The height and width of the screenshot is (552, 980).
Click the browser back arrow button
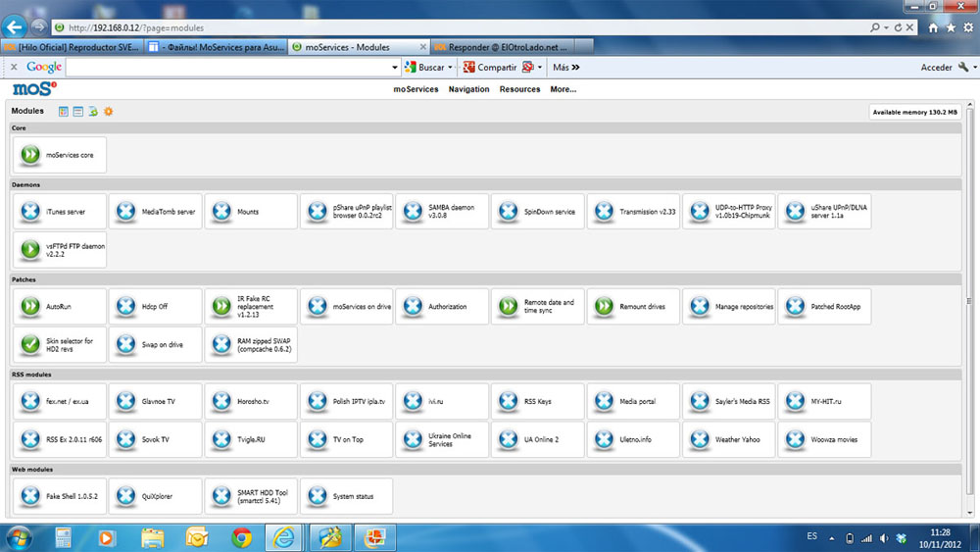tap(15, 26)
